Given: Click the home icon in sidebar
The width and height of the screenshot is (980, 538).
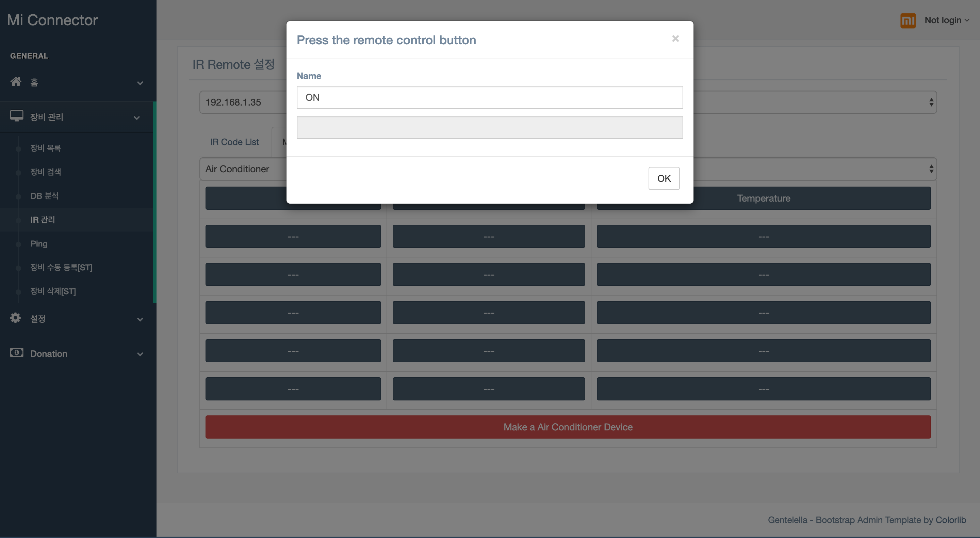Looking at the screenshot, I should point(16,81).
